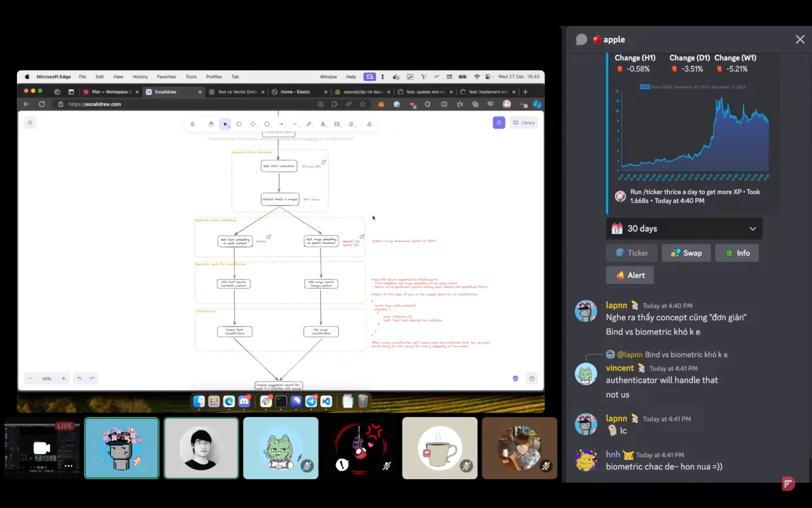This screenshot has height=508, width=812.
Task: Open the link icon beside Get image embedding box
Action: pyautogui.click(x=362, y=237)
